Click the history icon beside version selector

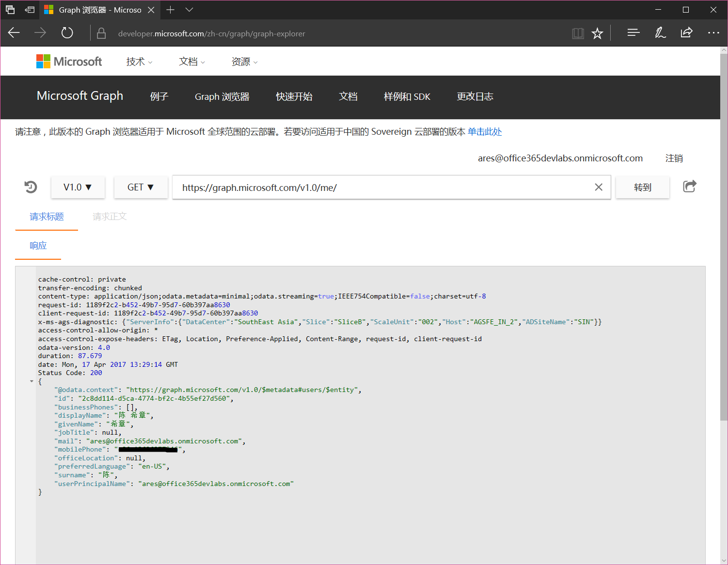tap(31, 187)
